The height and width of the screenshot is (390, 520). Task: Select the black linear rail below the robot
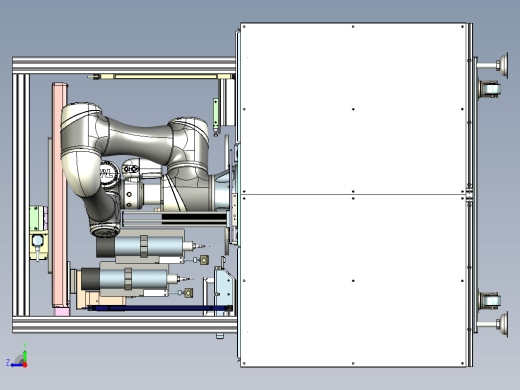click(x=194, y=217)
